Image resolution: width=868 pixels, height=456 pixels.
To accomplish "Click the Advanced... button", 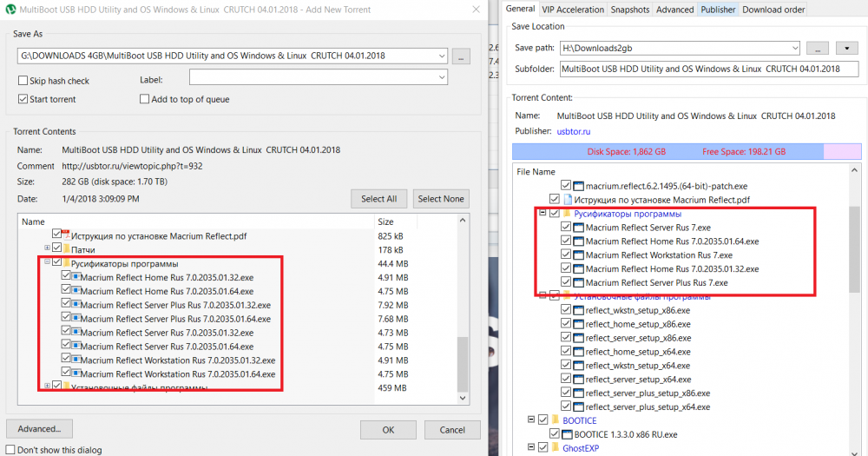I will (39, 429).
